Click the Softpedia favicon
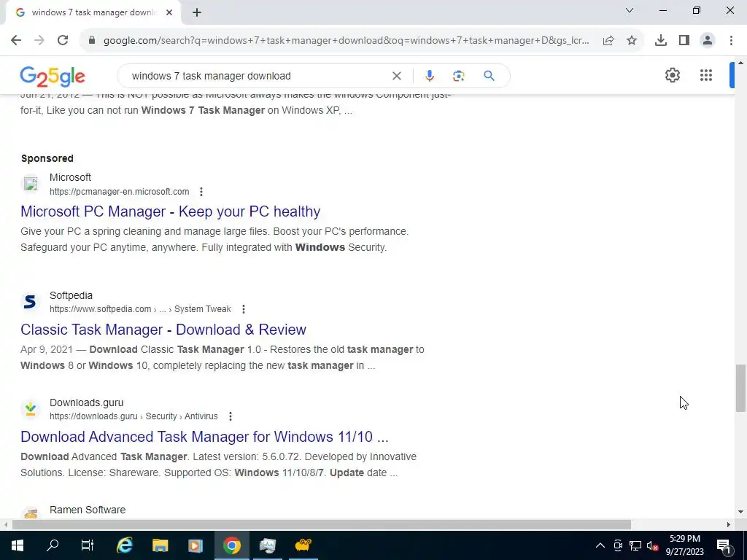The height and width of the screenshot is (560, 747). pos(30,302)
